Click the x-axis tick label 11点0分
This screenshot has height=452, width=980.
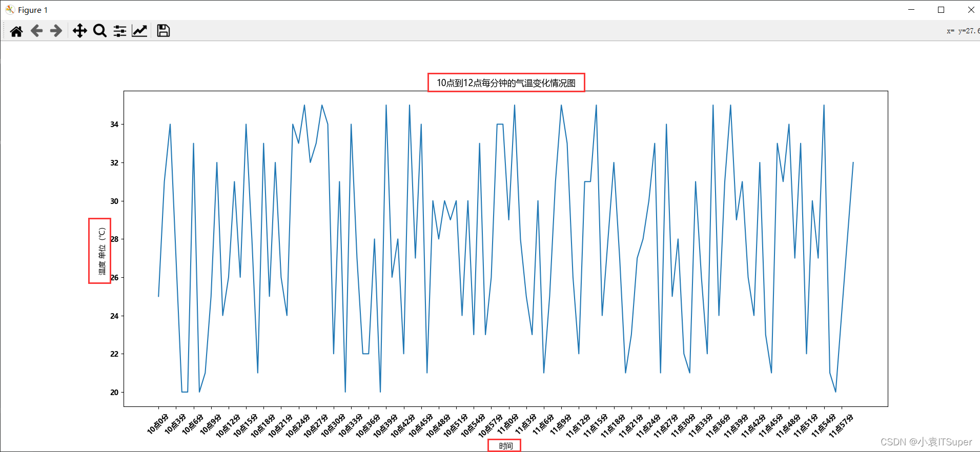(508, 424)
